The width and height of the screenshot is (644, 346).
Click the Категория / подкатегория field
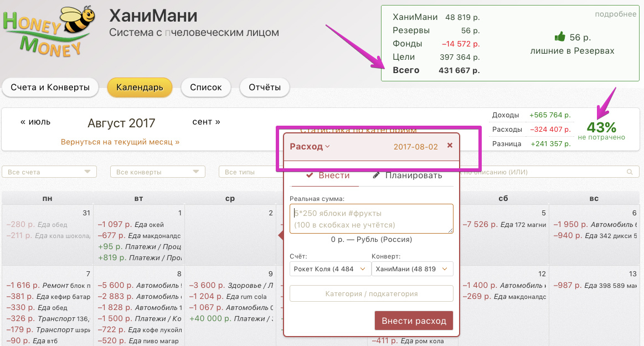pyautogui.click(x=371, y=294)
